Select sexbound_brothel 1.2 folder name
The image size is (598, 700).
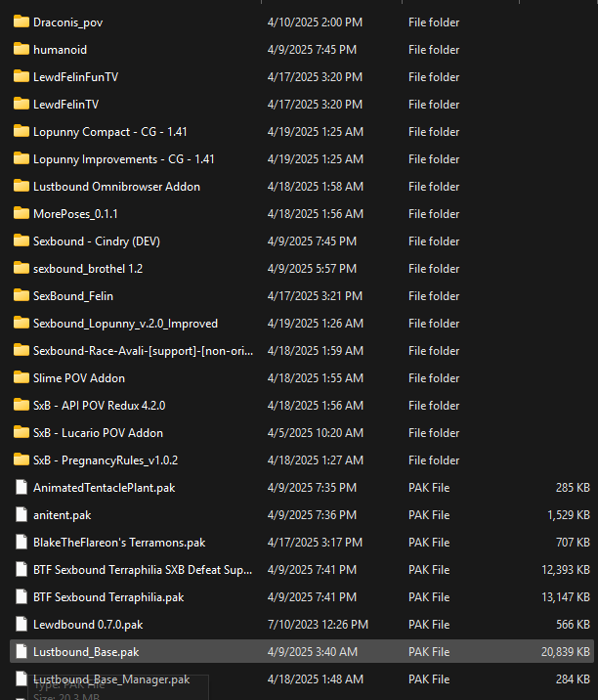click(x=88, y=269)
